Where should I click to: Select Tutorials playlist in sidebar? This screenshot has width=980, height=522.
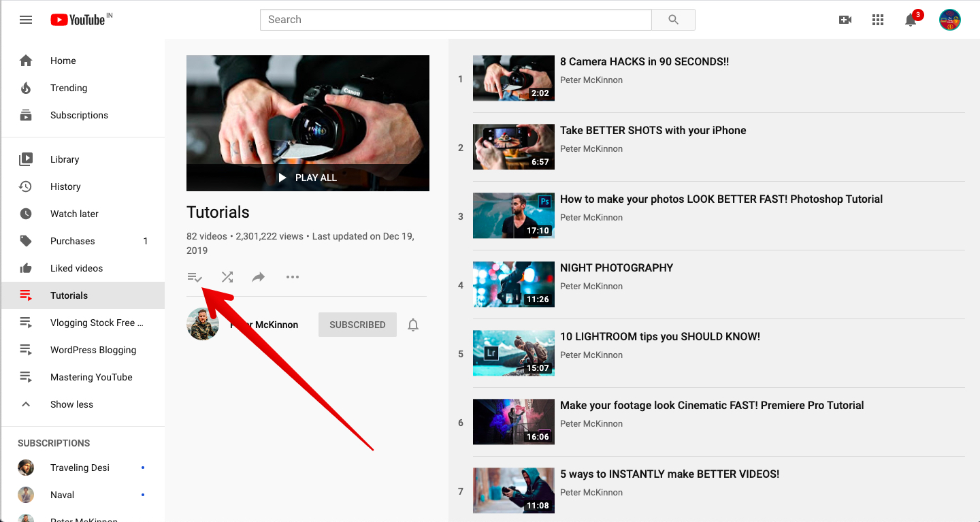click(82, 295)
